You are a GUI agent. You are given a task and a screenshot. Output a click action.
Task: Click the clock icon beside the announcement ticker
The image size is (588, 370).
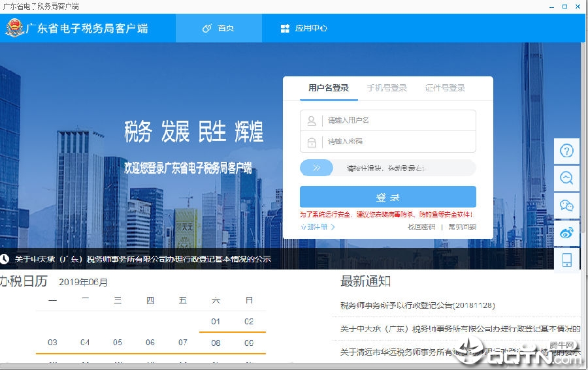5,259
